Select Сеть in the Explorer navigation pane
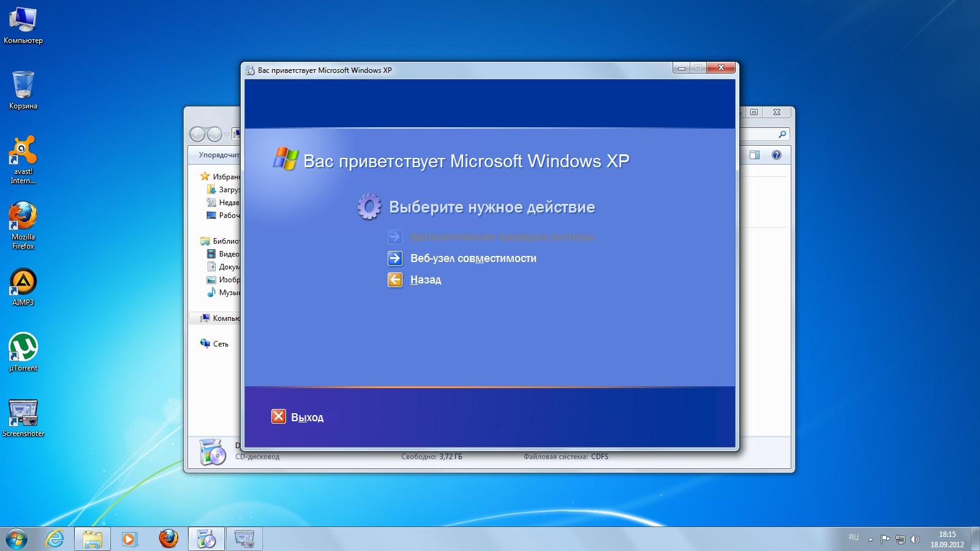 214,344
